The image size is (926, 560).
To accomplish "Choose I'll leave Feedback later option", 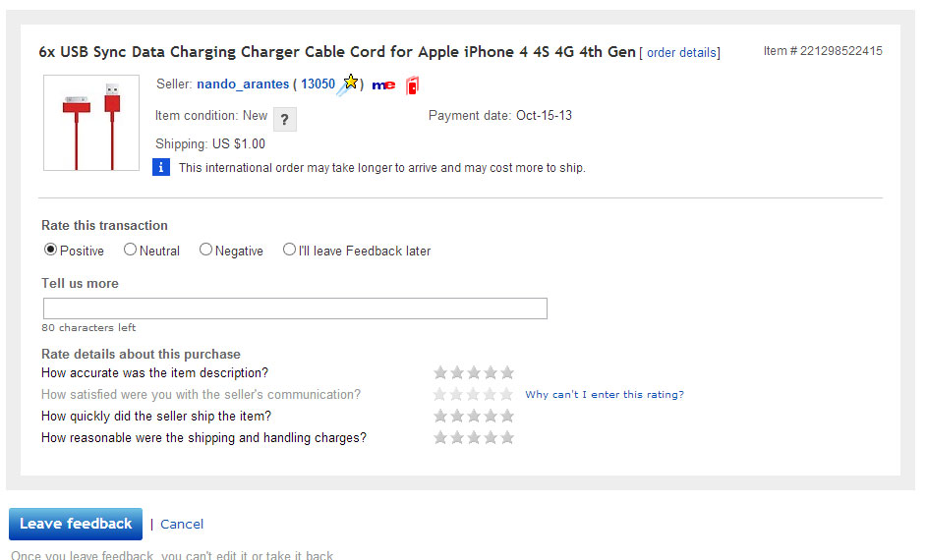I will 289,250.
